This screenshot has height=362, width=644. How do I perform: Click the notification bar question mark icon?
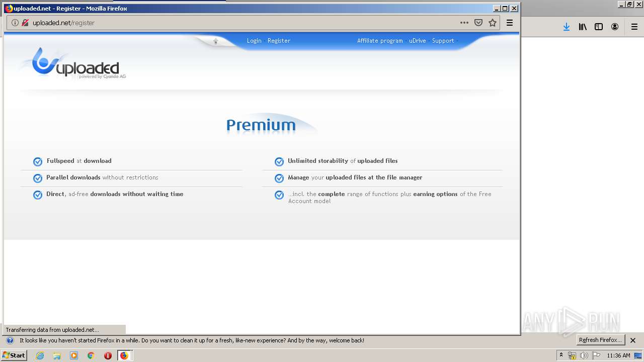10,340
